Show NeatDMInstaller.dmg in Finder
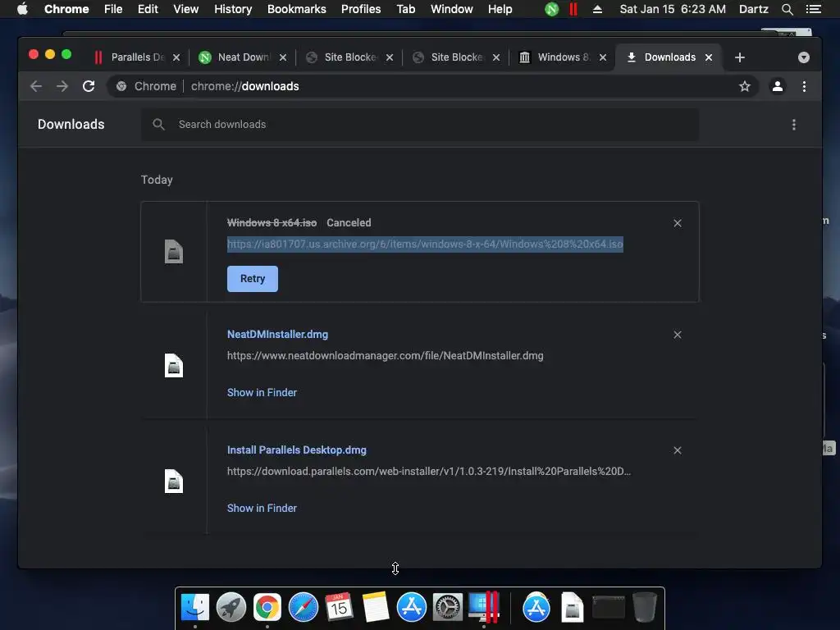The height and width of the screenshot is (630, 840). click(x=262, y=393)
